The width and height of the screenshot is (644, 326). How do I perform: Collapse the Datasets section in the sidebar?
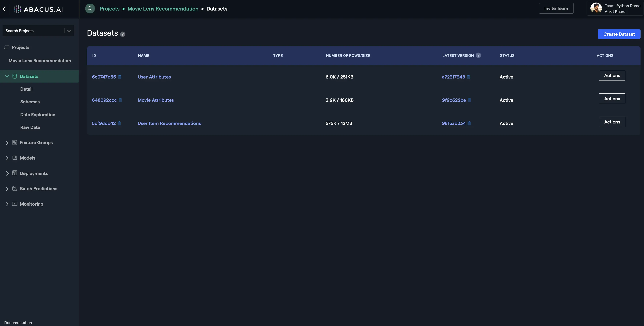point(7,76)
